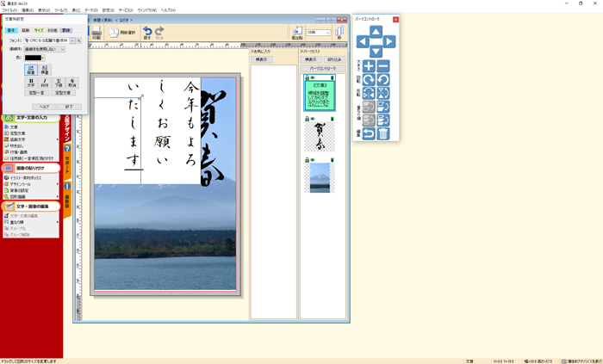Click the 終了 button in text settings dialog
Image resolution: width=603 pixels, height=364 pixels.
70,107
